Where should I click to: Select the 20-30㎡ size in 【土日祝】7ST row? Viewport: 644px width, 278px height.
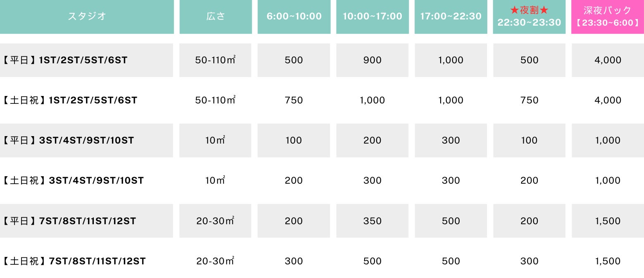[x=215, y=261]
